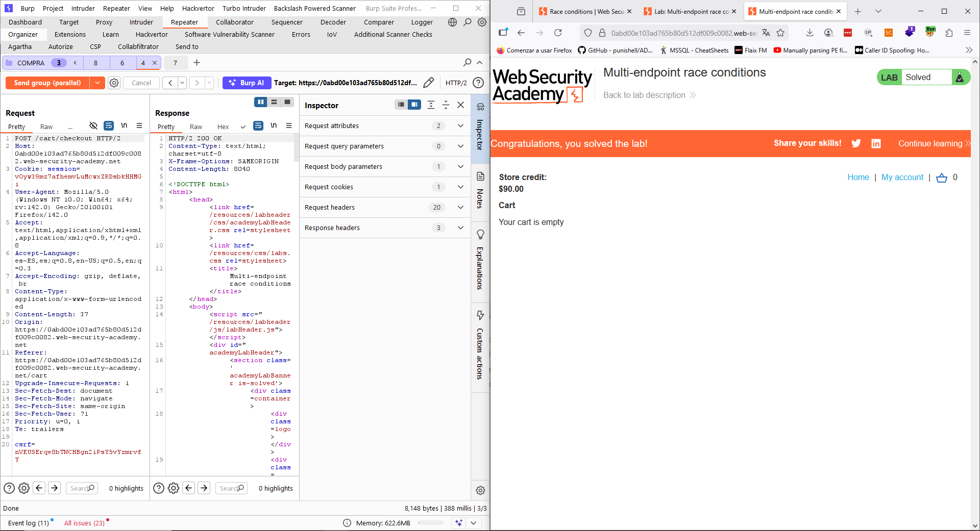This screenshot has height=531, width=980.
Task: Click the edit target pencil icon
Action: point(429,83)
